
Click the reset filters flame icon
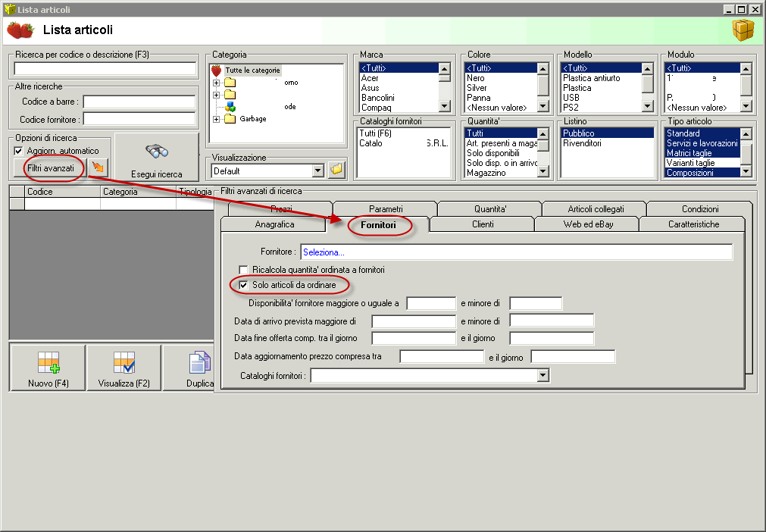coord(98,167)
